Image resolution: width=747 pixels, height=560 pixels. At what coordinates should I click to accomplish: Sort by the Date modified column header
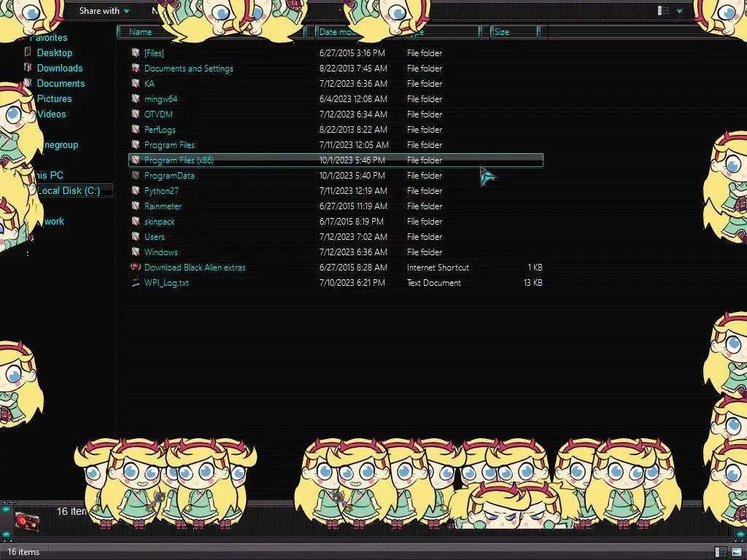336,32
